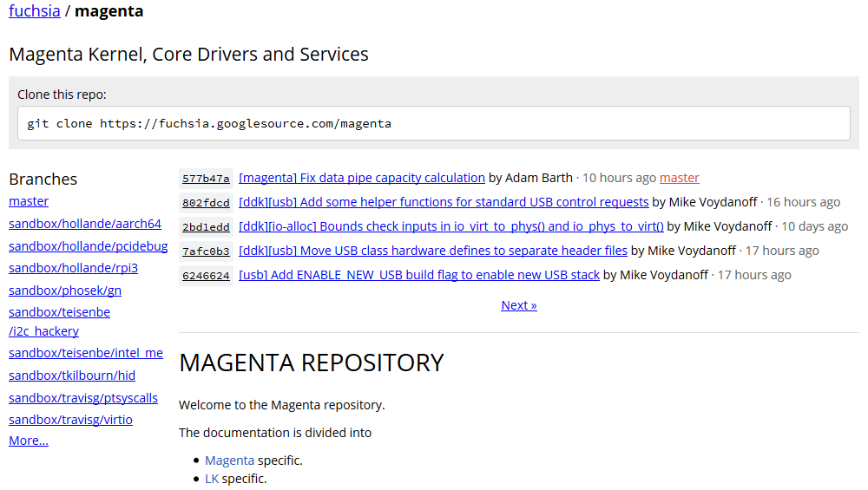Go to Next page of commits

tap(519, 305)
